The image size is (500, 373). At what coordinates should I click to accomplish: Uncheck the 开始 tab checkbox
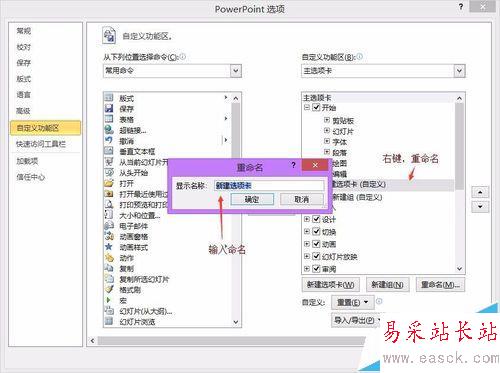[x=316, y=107]
